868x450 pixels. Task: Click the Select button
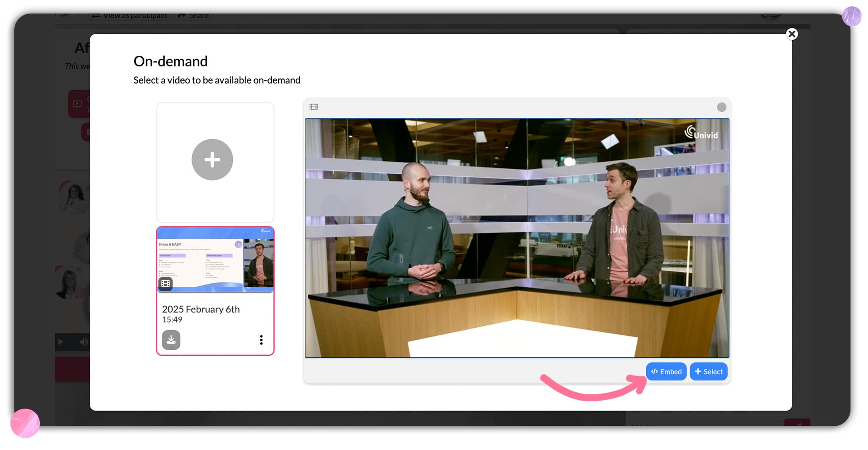tap(708, 372)
